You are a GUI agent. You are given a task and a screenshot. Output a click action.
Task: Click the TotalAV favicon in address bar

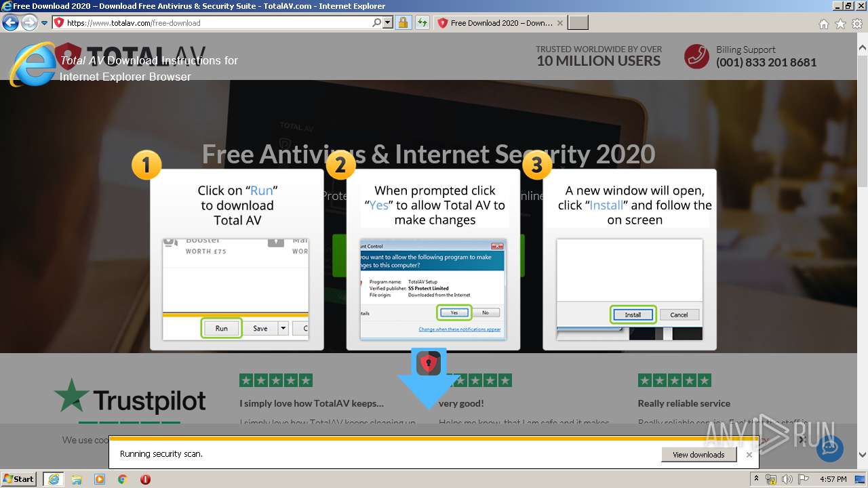[x=58, y=23]
